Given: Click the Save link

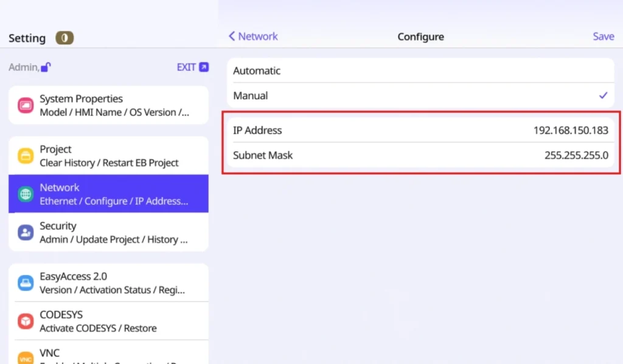Looking at the screenshot, I should tap(603, 36).
